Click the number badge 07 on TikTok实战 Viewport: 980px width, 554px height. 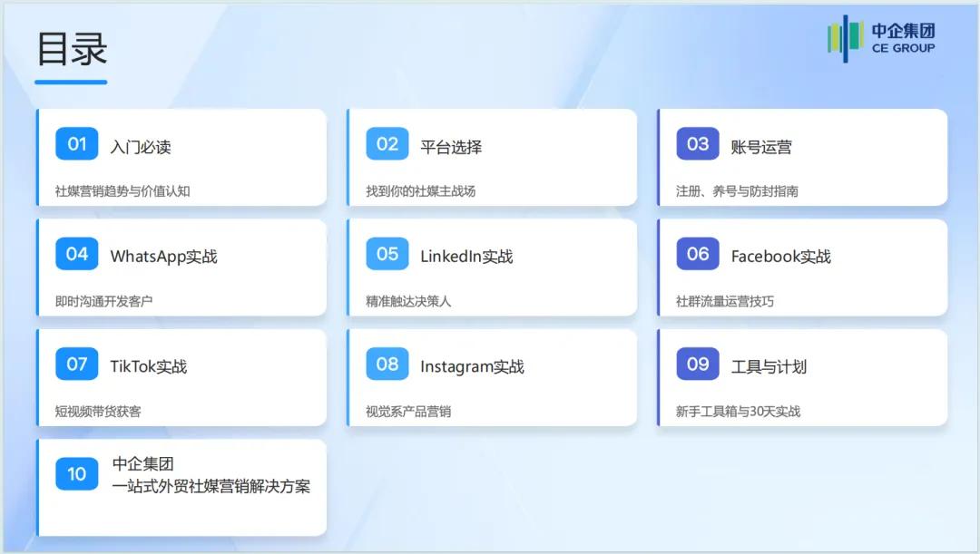pyautogui.click(x=76, y=363)
